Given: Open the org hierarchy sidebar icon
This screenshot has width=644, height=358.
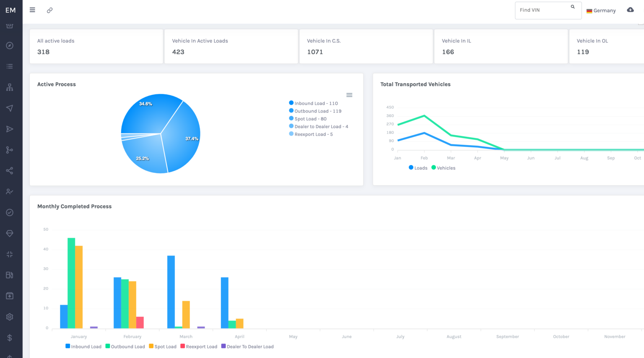Looking at the screenshot, I should 10,87.
